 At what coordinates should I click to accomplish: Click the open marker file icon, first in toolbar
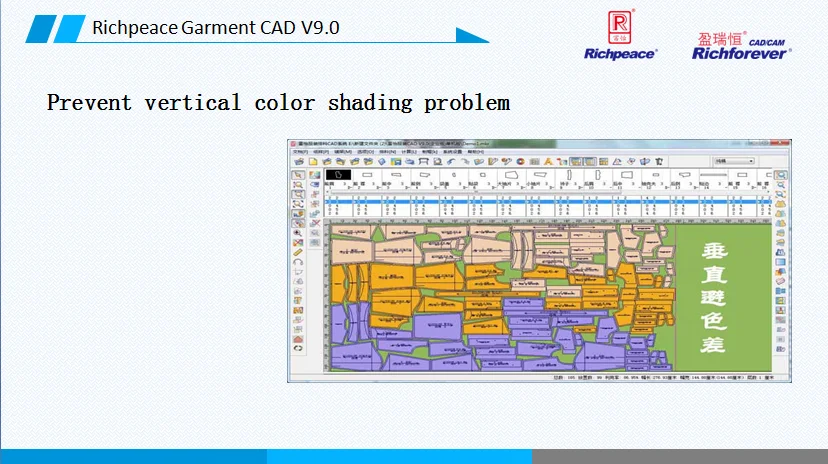299,162
